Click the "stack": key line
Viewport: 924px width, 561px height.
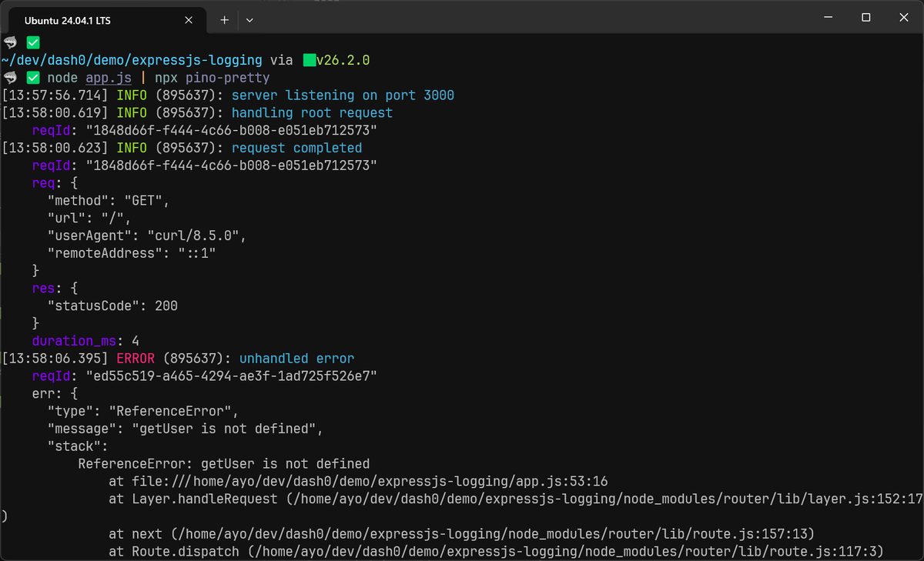[77, 446]
